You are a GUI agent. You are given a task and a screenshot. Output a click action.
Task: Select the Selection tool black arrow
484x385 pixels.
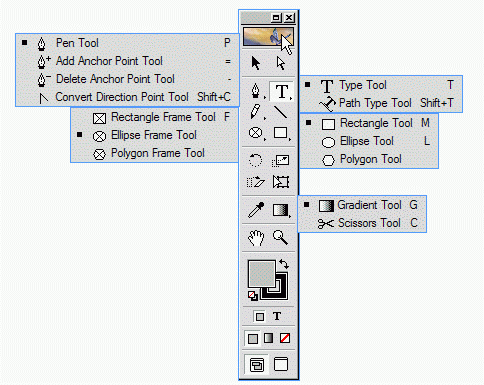[x=256, y=63]
